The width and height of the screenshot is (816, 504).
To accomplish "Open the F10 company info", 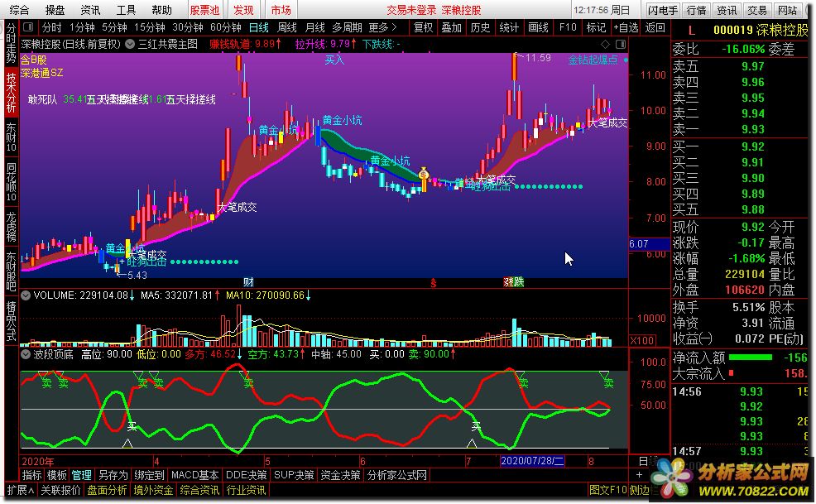I will [568, 27].
